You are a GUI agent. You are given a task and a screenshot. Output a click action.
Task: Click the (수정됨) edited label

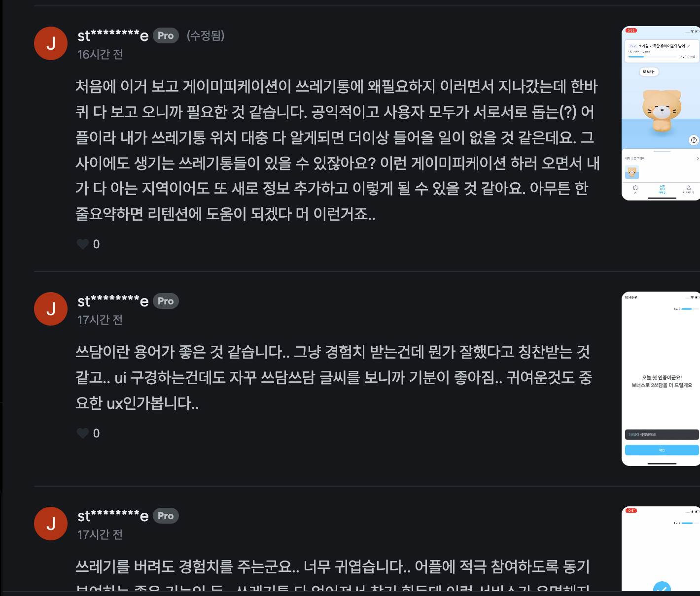coord(206,35)
